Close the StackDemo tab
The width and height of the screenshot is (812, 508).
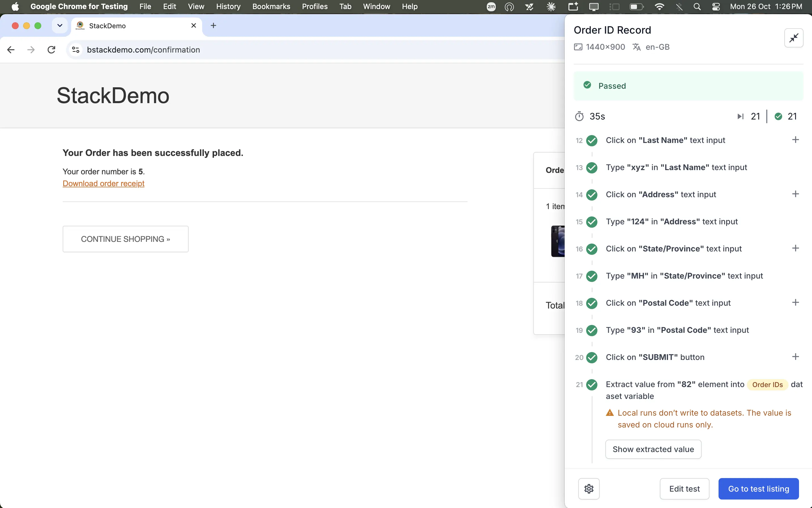193,25
